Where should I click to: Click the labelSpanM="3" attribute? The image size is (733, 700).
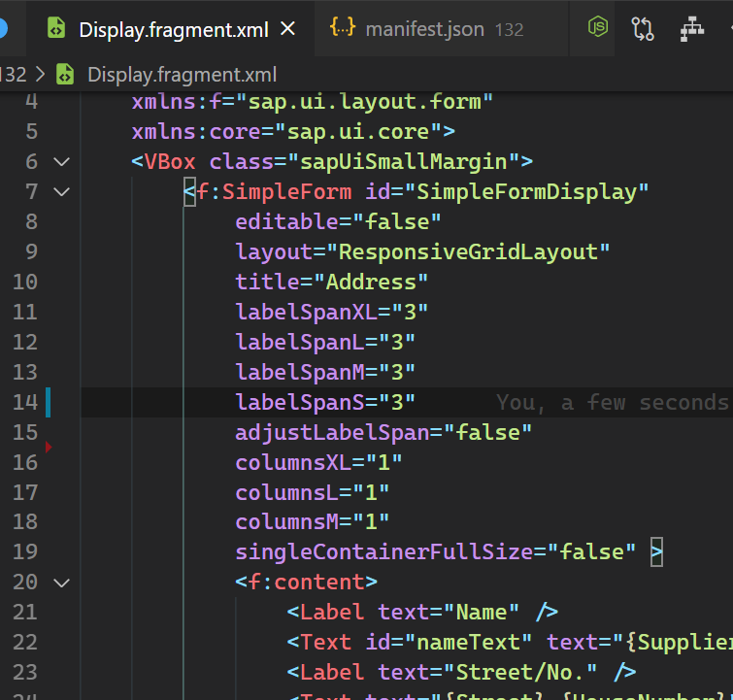coord(325,373)
